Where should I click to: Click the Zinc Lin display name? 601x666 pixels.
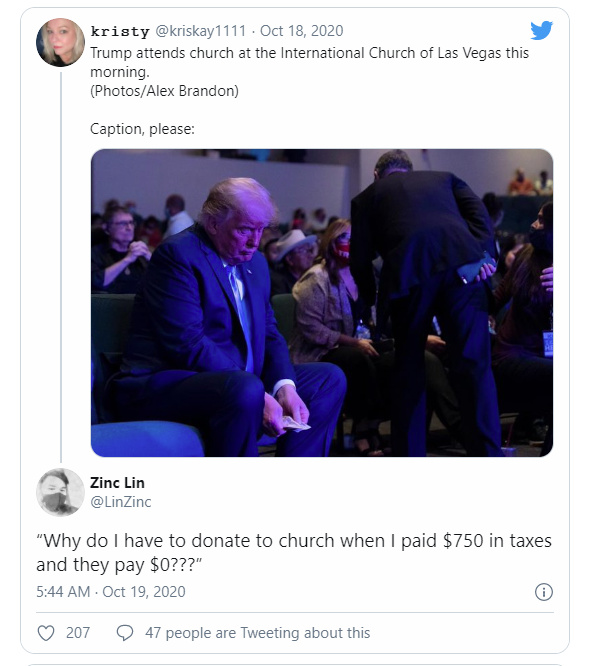[x=118, y=483]
